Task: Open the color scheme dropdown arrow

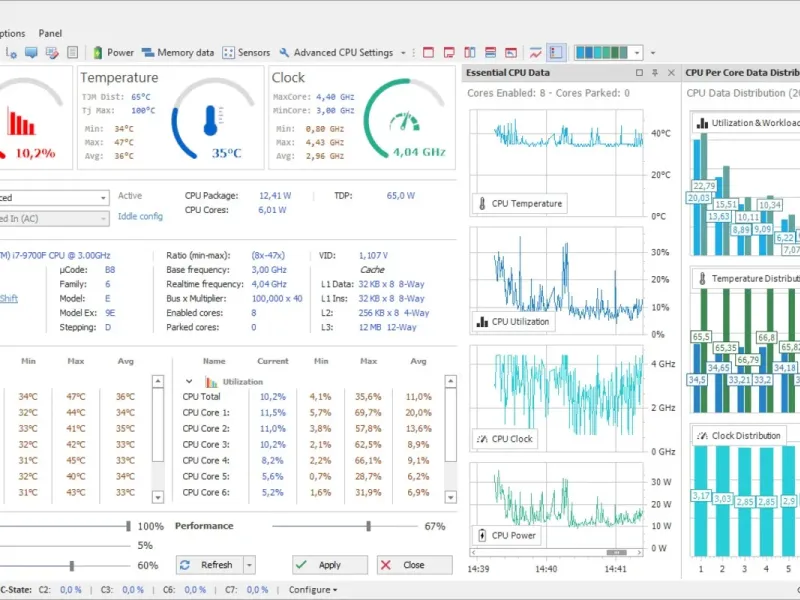Action: tap(637, 53)
